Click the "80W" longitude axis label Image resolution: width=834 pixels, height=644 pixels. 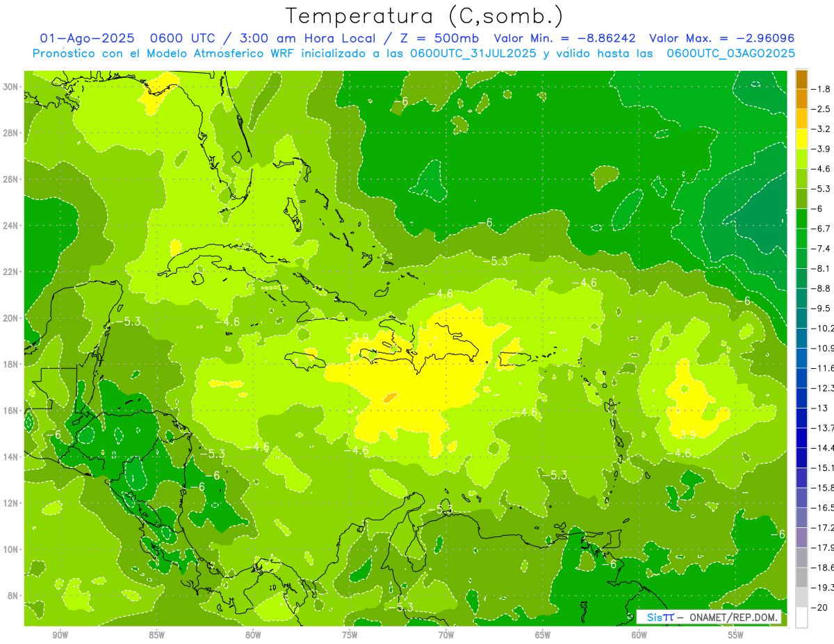point(253,635)
